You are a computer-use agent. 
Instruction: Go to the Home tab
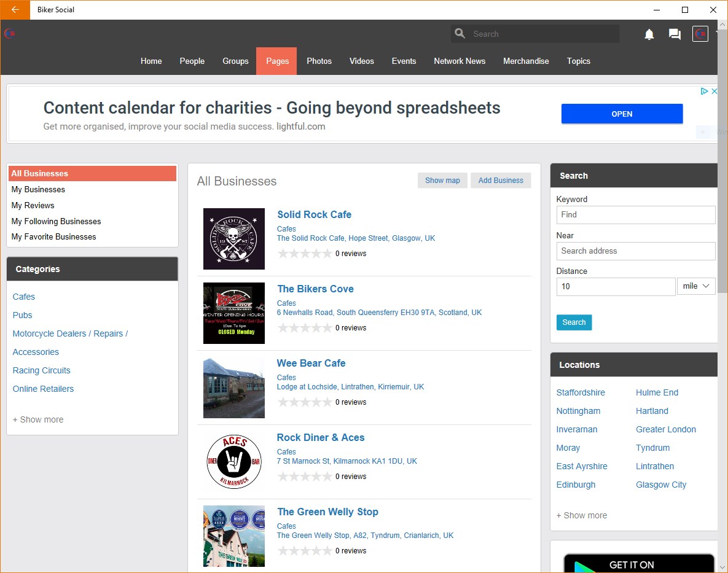pyautogui.click(x=151, y=61)
